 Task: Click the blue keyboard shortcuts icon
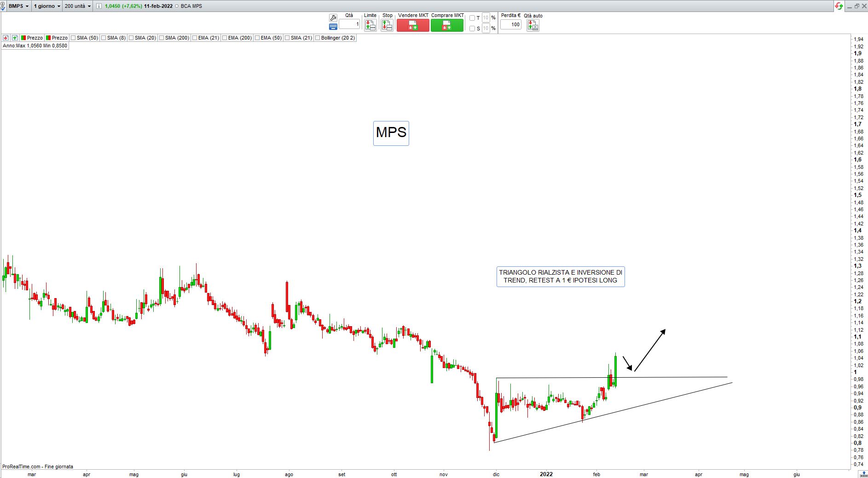pos(333,27)
